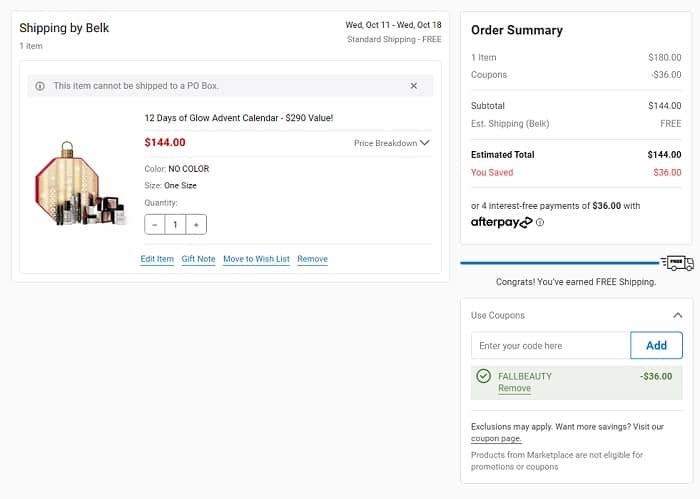Remove the Advent Calendar from cart
This screenshot has width=700, height=499.
click(x=312, y=259)
